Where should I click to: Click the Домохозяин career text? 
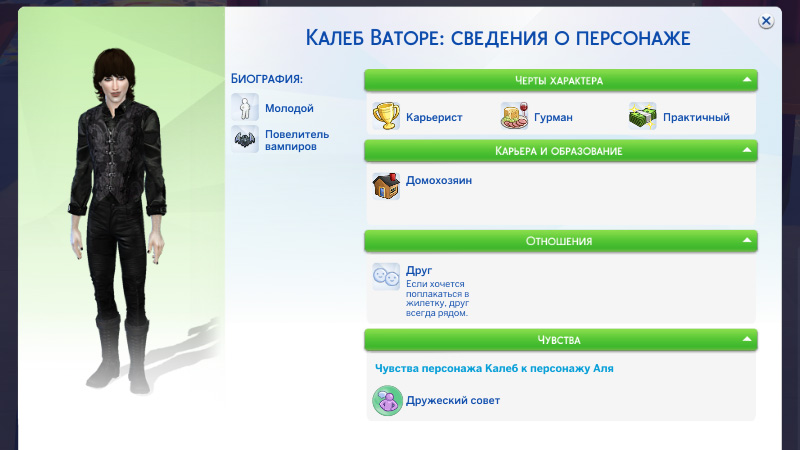pyautogui.click(x=439, y=180)
